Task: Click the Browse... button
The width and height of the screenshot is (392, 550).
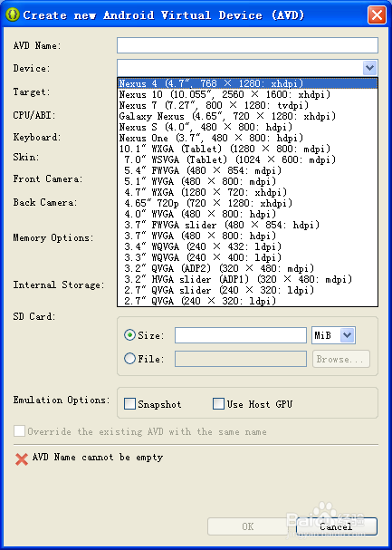Action: (x=341, y=359)
